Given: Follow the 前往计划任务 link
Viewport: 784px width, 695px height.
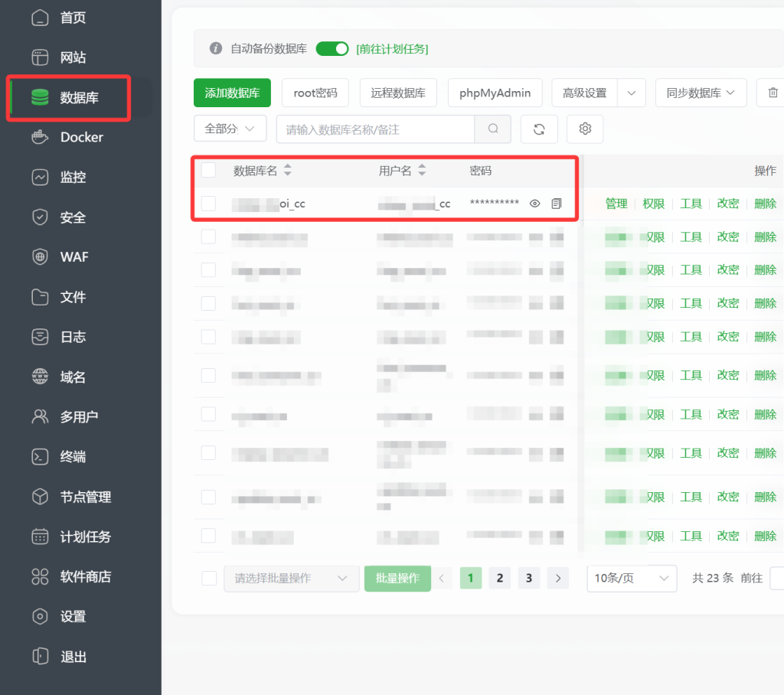Looking at the screenshot, I should coord(392,49).
